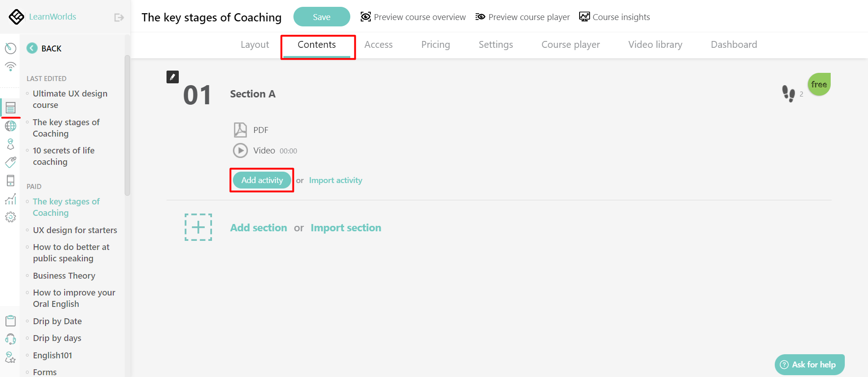The width and height of the screenshot is (868, 377).
Task: Open the Video library tab
Action: click(x=655, y=44)
